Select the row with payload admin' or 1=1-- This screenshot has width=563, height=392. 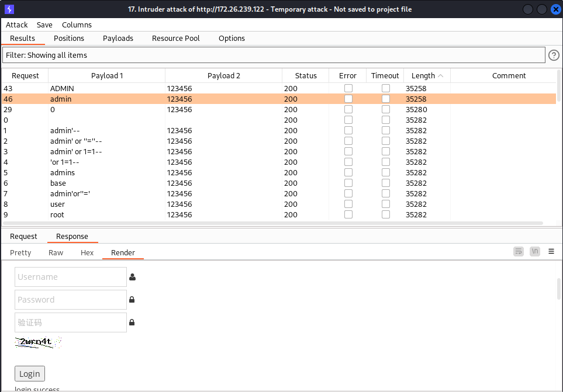pyautogui.click(x=279, y=151)
